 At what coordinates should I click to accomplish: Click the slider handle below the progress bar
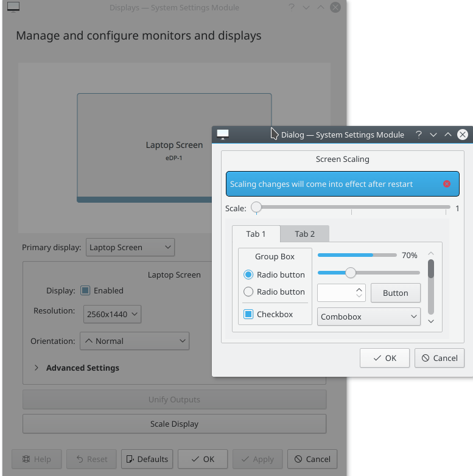(351, 273)
